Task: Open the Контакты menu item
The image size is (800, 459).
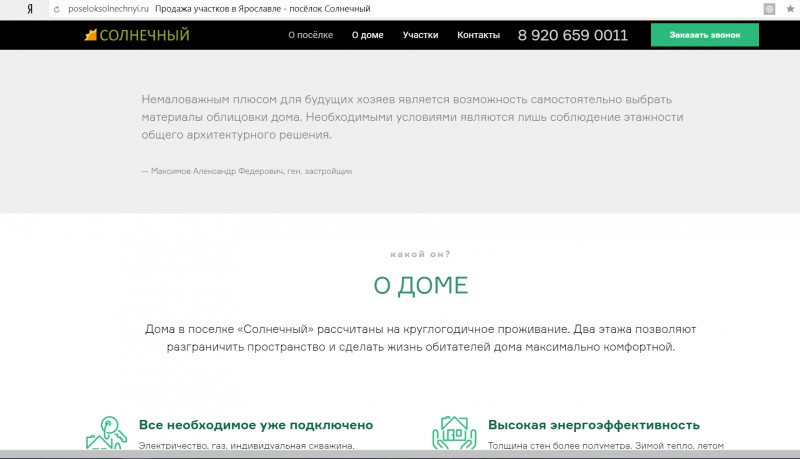Action: point(479,35)
